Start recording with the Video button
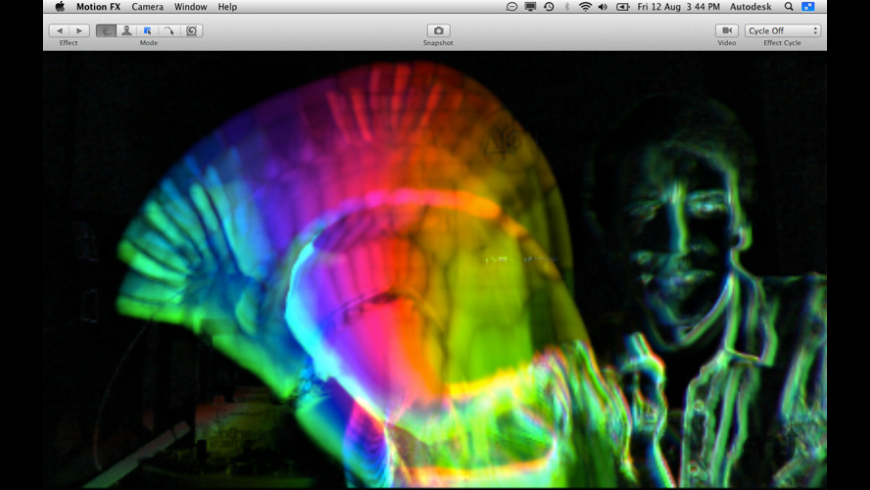This screenshot has height=490, width=870. coord(726,31)
